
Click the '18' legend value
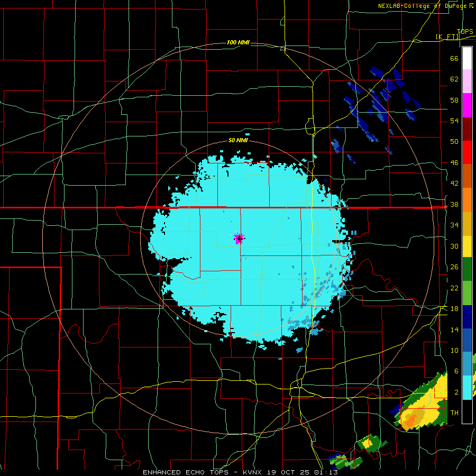pyautogui.click(x=454, y=308)
